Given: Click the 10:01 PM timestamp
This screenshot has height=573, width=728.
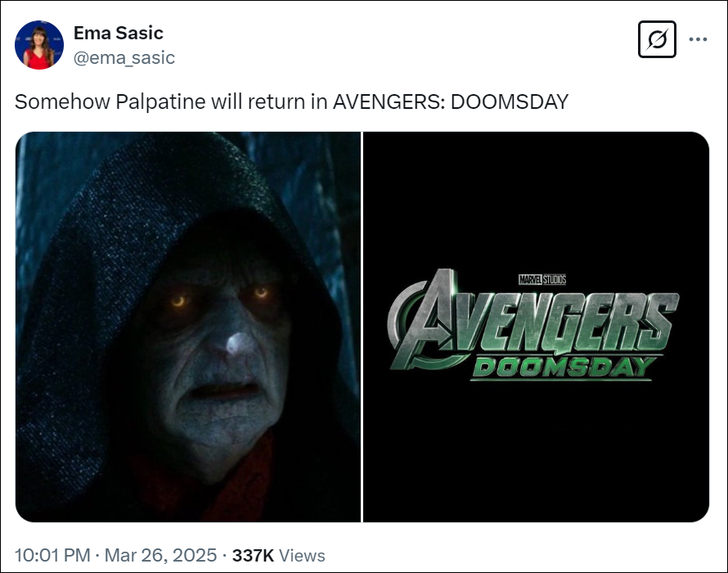Looking at the screenshot, I should coord(52,555).
